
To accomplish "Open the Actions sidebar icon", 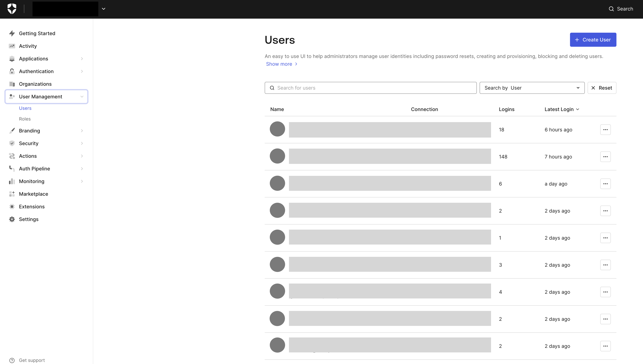I will click(x=12, y=156).
